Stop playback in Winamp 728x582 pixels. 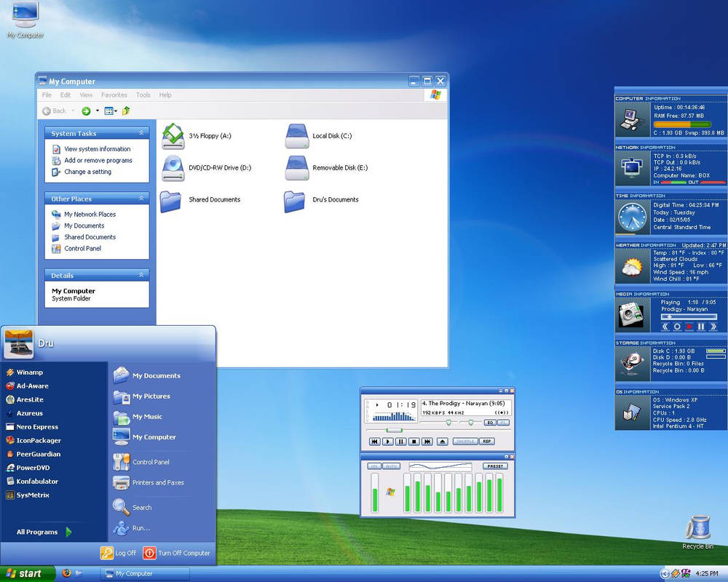click(414, 442)
